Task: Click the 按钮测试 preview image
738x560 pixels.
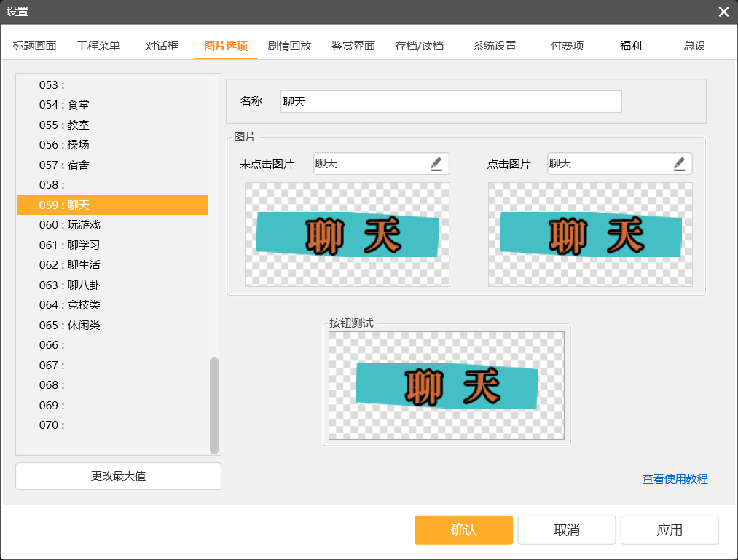Action: (x=446, y=386)
